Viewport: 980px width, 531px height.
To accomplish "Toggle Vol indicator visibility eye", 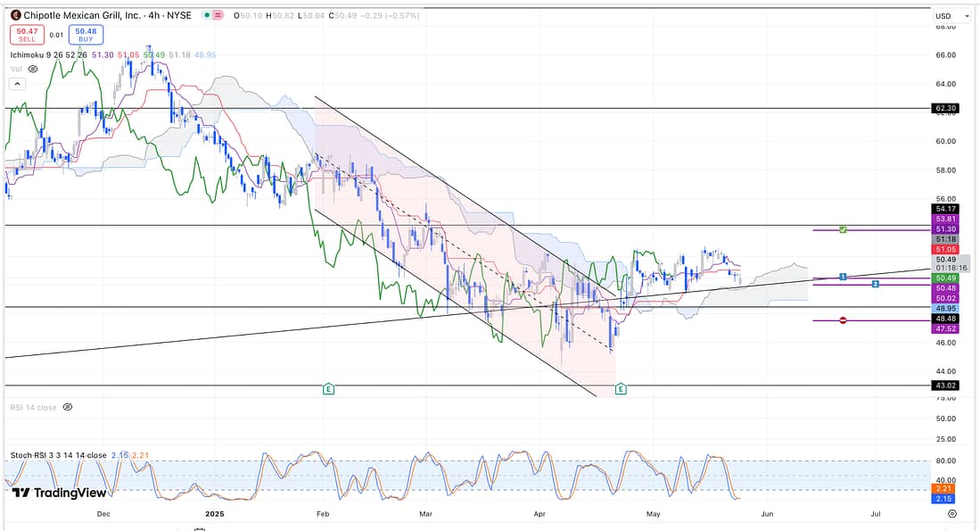I will [33, 69].
